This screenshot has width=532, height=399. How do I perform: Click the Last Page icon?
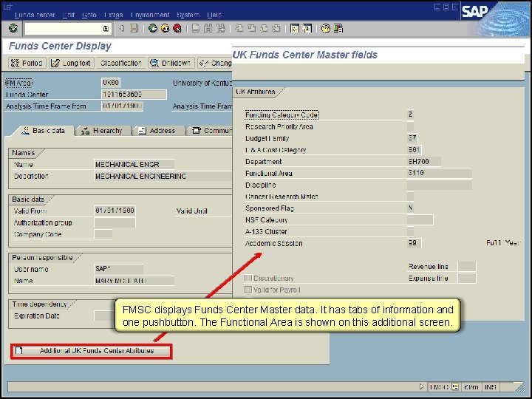276,28
